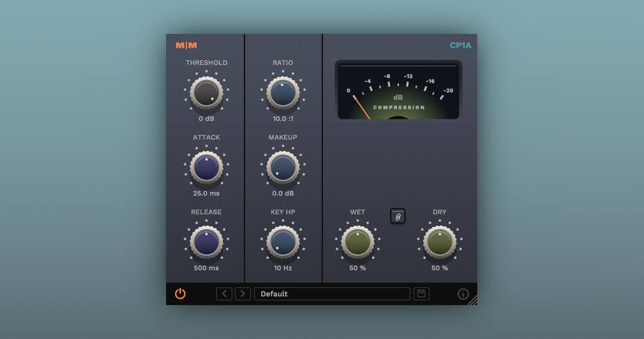Click the Wet level knob
Viewport: 644px width, 339px height.
click(x=358, y=242)
